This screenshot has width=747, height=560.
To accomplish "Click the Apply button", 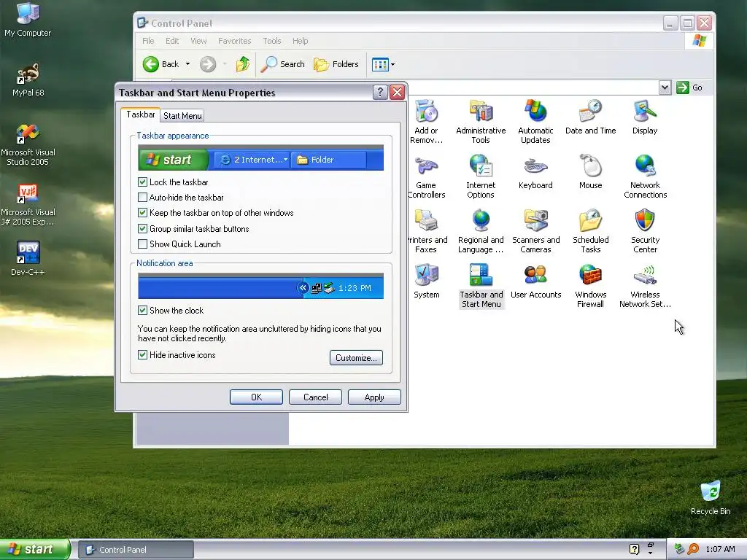I will (374, 397).
